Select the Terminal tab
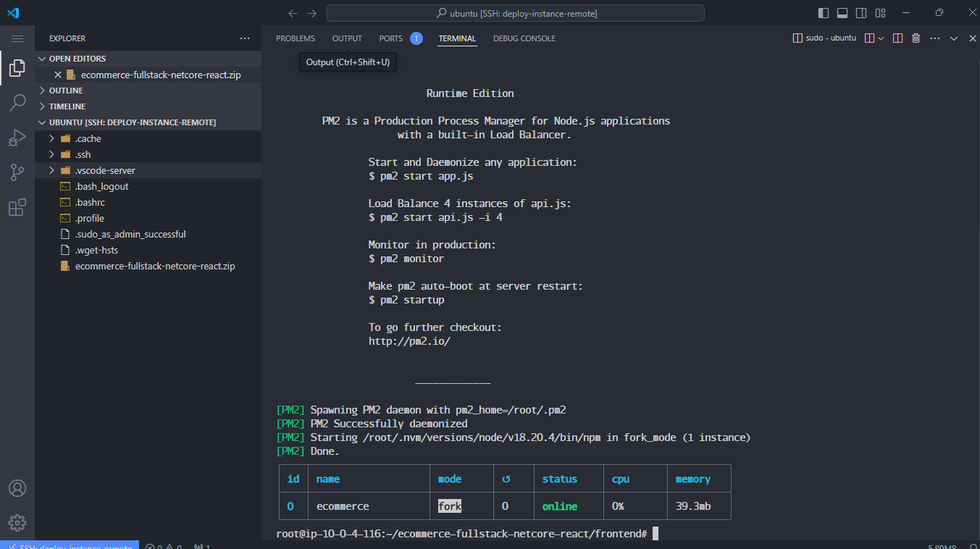980x549 pixels. [457, 38]
